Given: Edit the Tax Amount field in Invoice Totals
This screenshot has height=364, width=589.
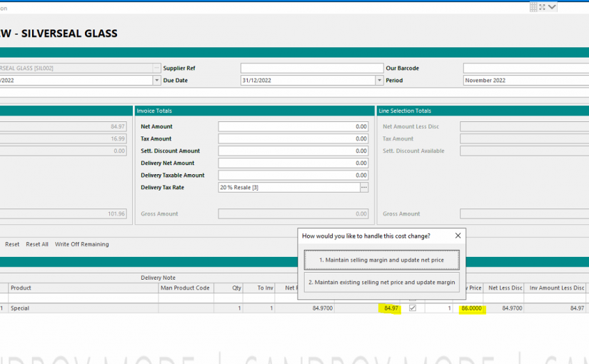Looking at the screenshot, I should (293, 138).
